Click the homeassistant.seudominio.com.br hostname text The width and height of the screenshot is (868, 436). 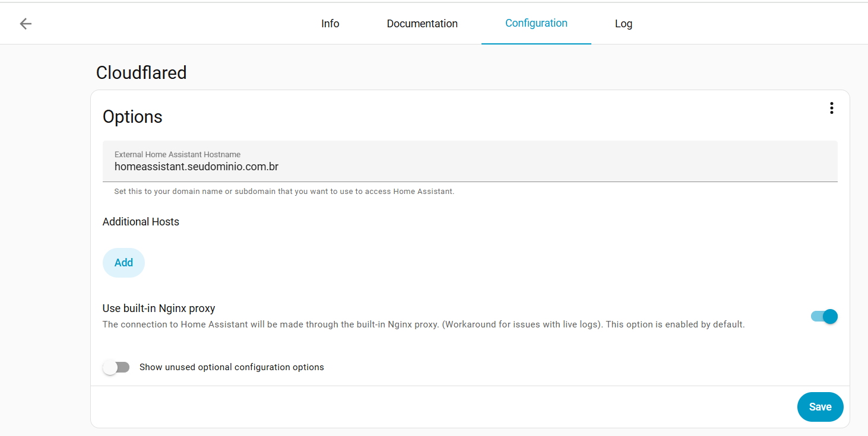point(196,167)
